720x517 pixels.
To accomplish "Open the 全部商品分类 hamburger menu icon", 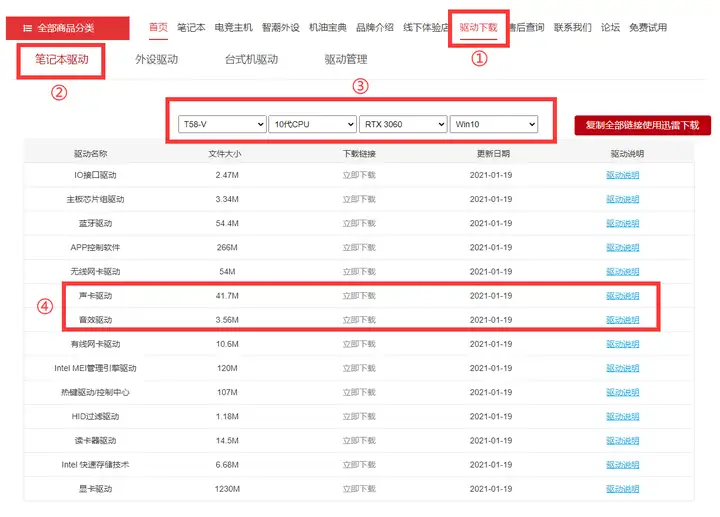I will point(28,28).
